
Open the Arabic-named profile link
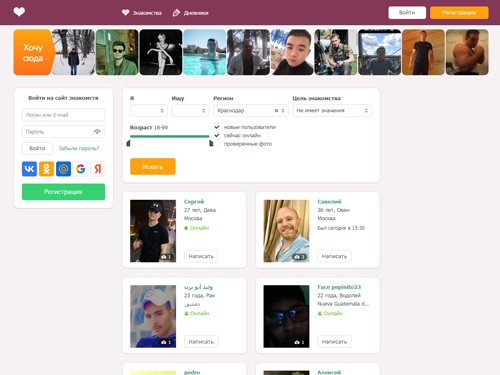pyautogui.click(x=198, y=287)
